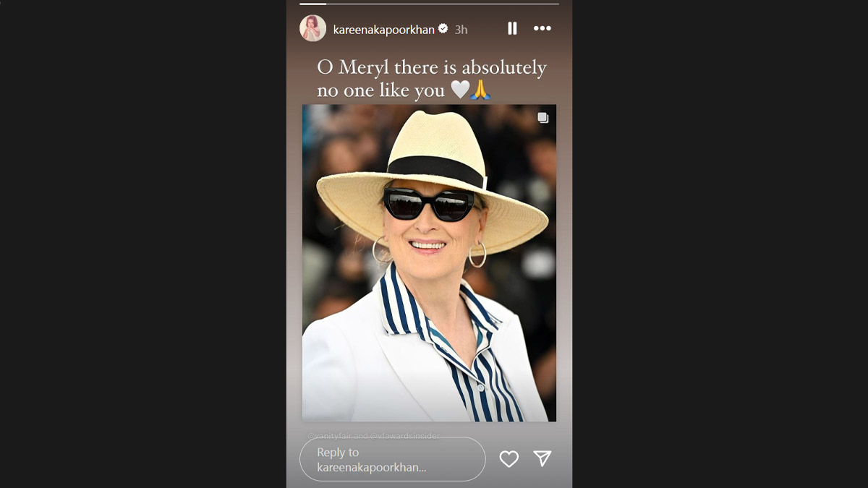868x488 pixels.
Task: Click the dark empty area left of story
Action: click(x=145, y=244)
